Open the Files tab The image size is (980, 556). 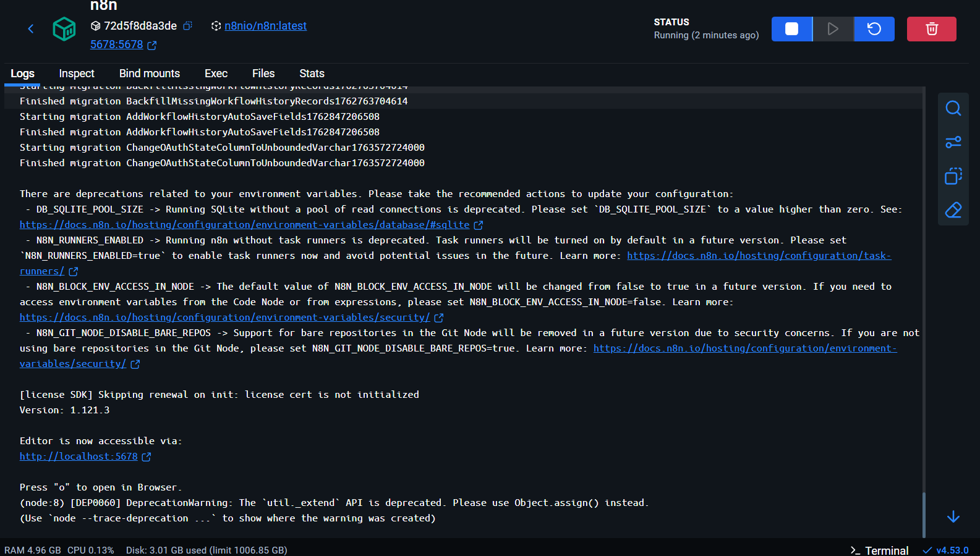[x=263, y=74]
